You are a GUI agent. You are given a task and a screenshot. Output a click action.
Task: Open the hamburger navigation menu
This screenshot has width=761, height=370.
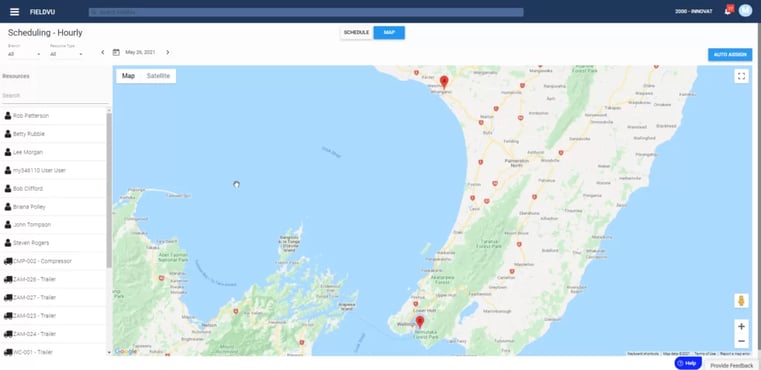pos(15,12)
